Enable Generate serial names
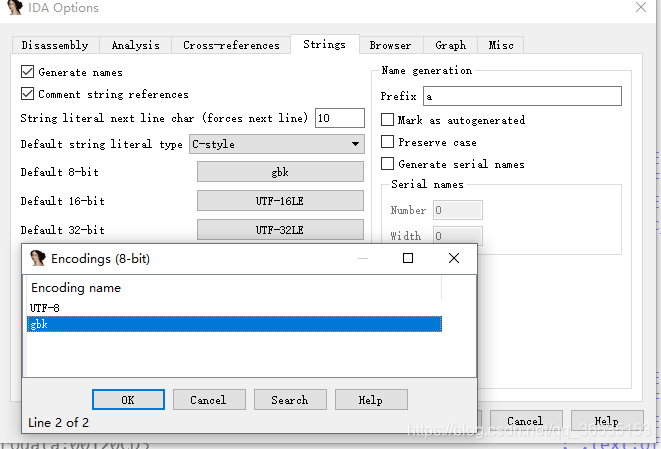 [387, 164]
